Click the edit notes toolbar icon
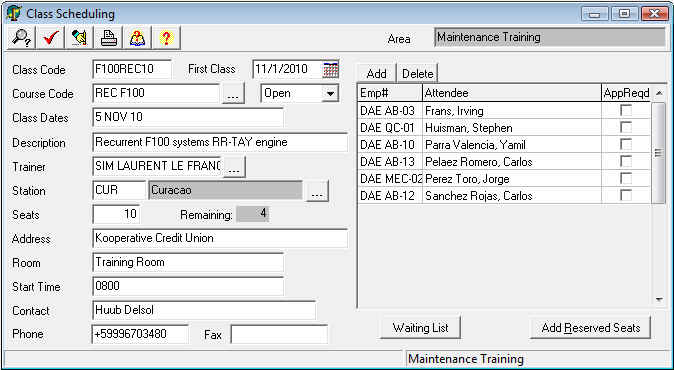Viewport: 674px width, 370px height. coord(80,38)
